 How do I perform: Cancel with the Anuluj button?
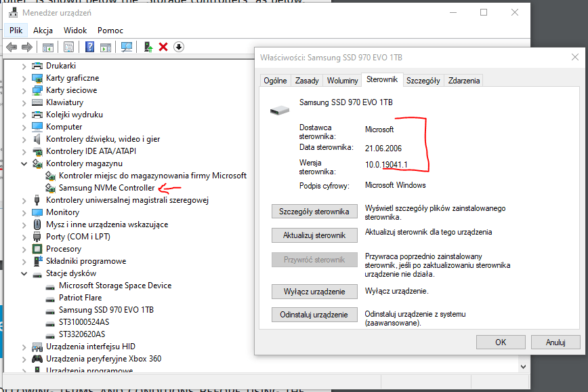(555, 342)
